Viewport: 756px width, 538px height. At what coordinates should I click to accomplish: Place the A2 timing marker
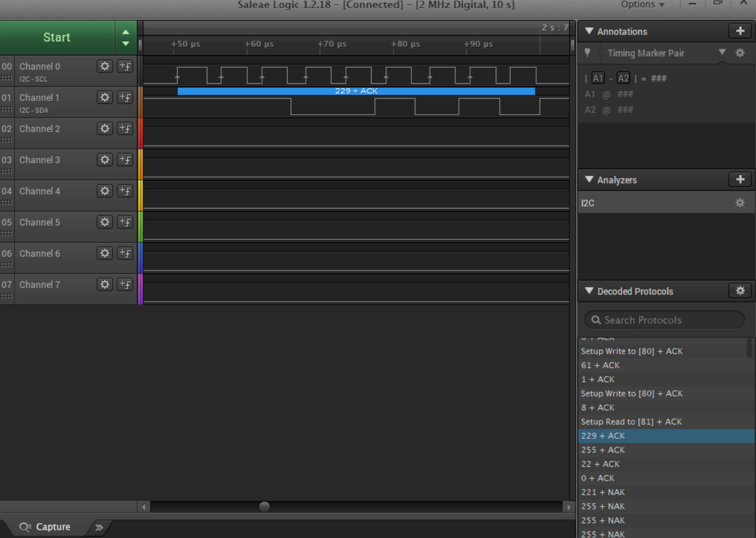click(623, 78)
